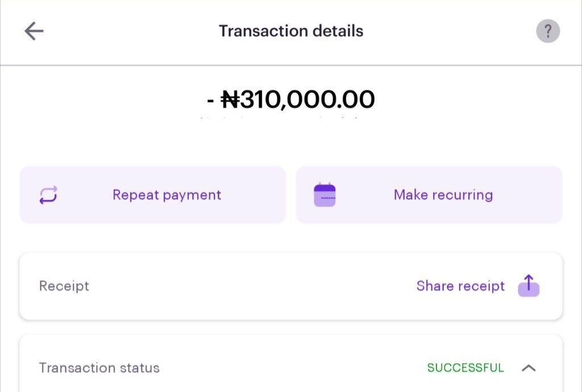Tap the 'Make recurring' label text

click(443, 195)
